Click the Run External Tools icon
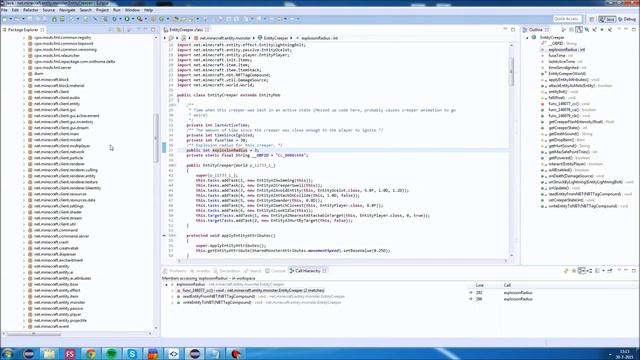Viewport: 640px width, 360px height. click(139, 19)
